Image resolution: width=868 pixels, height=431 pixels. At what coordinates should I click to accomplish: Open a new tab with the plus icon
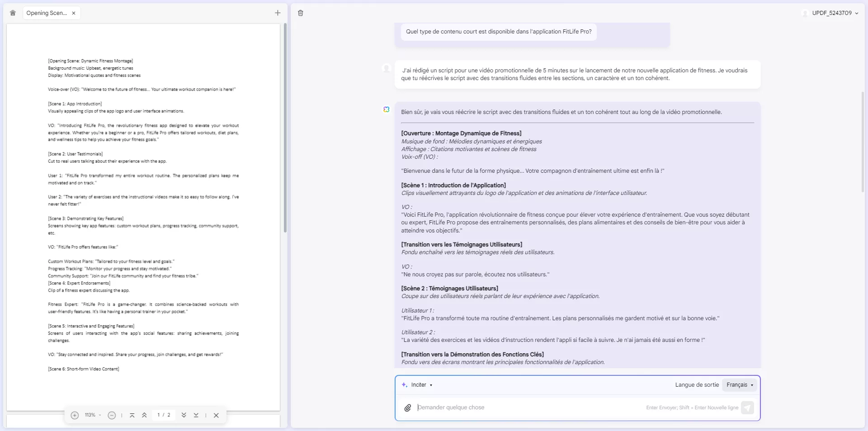coord(278,13)
